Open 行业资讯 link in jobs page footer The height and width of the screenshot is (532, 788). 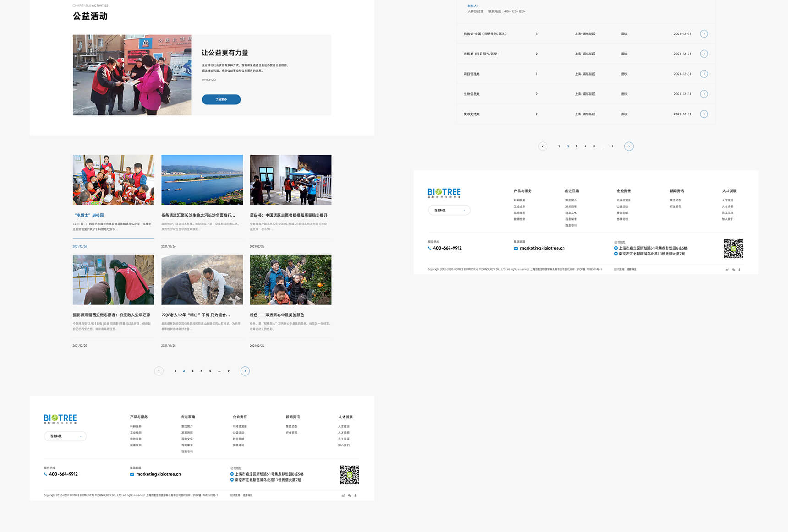point(675,207)
